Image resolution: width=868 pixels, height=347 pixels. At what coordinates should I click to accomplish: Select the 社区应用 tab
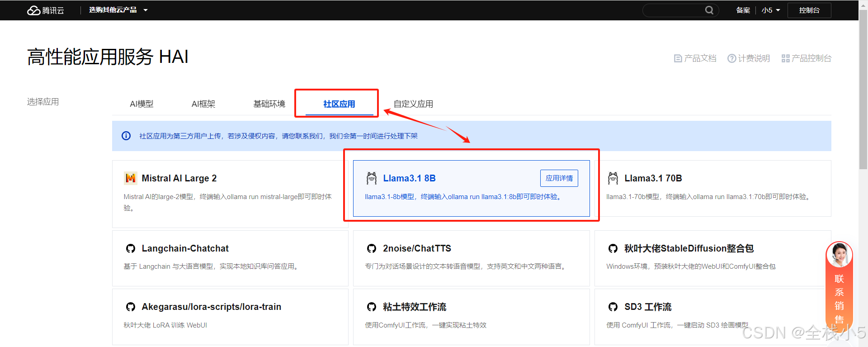coord(339,104)
